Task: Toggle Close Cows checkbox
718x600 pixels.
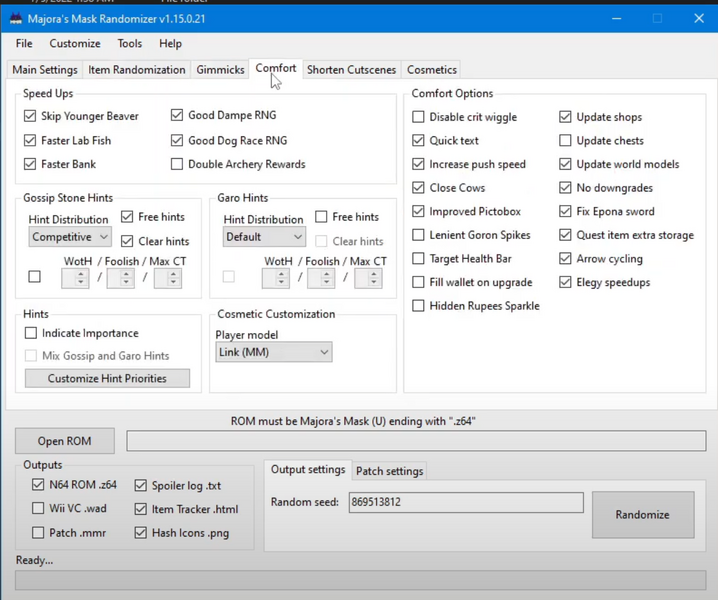Action: tap(418, 188)
